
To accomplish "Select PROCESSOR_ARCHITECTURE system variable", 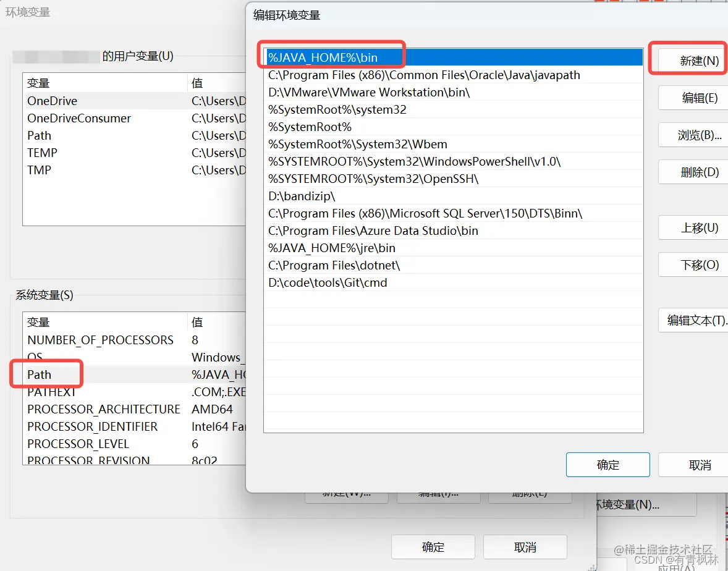I will click(x=135, y=409).
